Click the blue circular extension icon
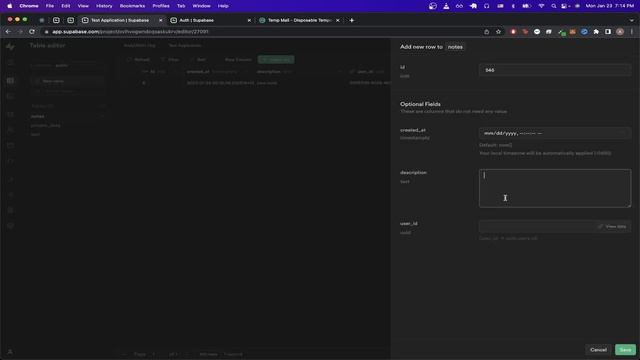Viewport: 640px width, 360px height. 584,31
